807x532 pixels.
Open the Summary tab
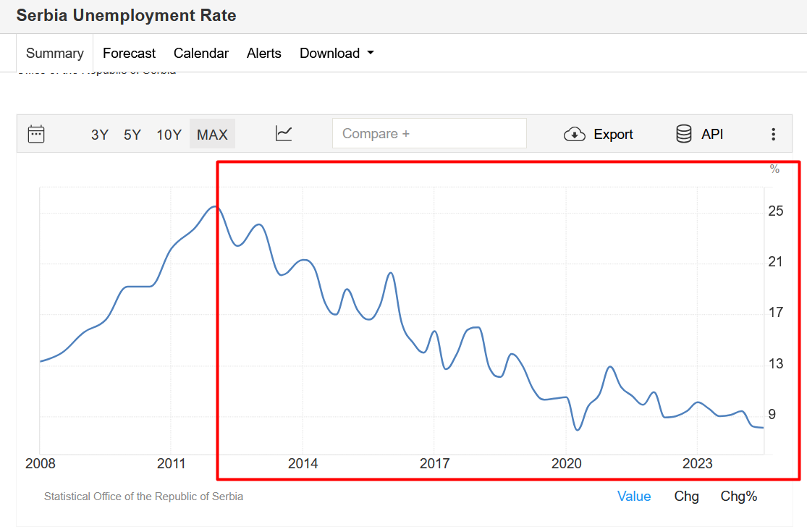click(x=55, y=53)
